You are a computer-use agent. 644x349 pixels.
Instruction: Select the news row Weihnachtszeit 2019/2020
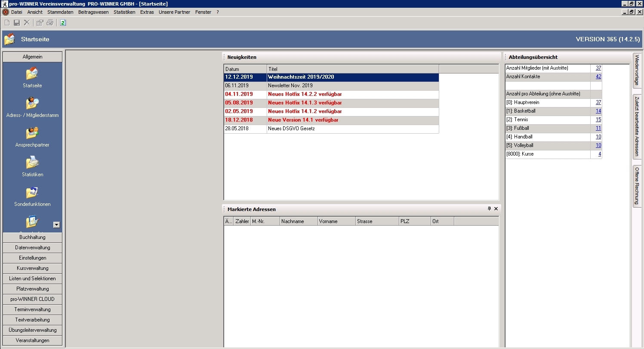(x=331, y=77)
